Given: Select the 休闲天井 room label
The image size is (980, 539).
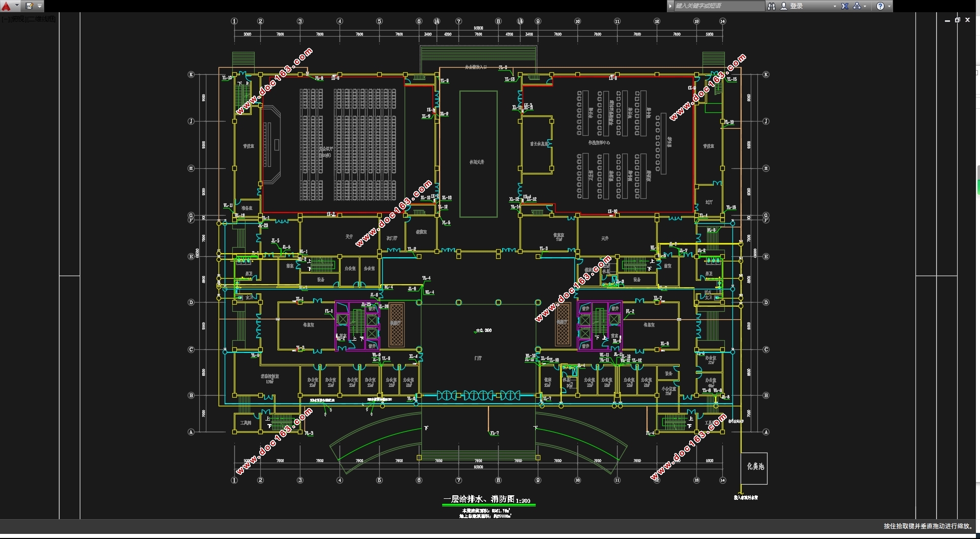Looking at the screenshot, I should click(477, 162).
